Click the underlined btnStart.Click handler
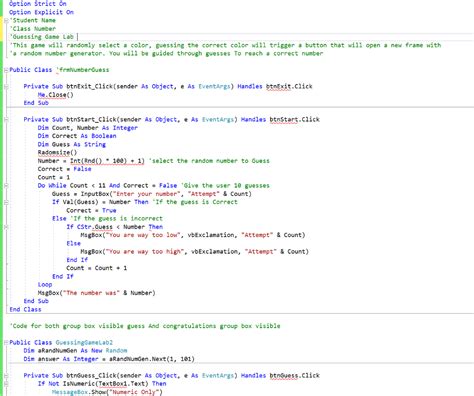Image resolution: width=474 pixels, height=396 pixels. 294,119
